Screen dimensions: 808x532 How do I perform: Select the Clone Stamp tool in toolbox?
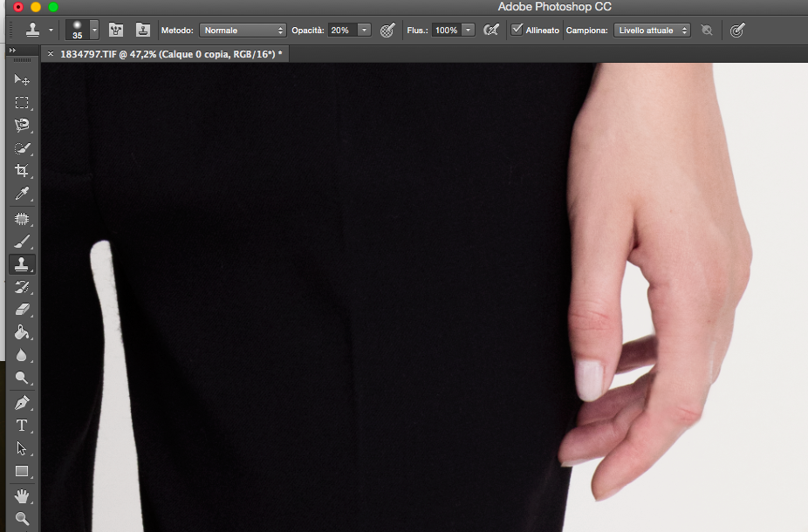point(22,263)
